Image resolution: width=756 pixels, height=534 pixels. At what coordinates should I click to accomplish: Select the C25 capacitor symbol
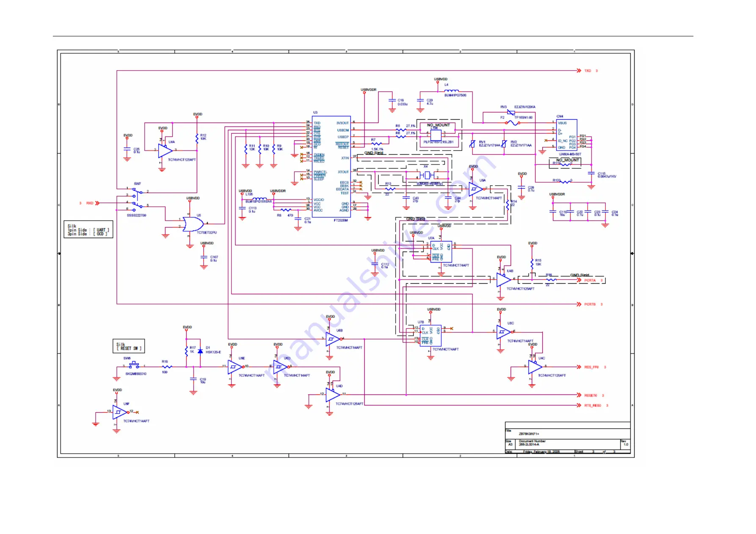pyautogui.click(x=127, y=149)
